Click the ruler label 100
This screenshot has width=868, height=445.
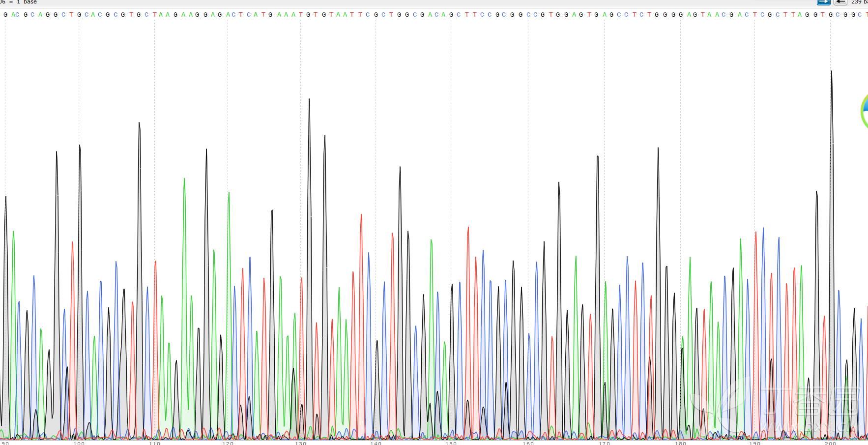[x=79, y=443]
